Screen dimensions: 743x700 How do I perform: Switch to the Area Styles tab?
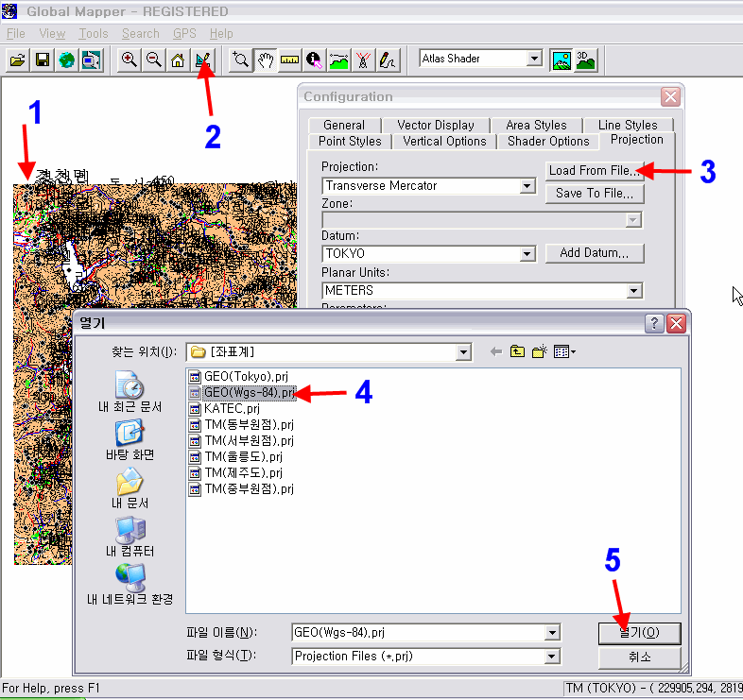pyautogui.click(x=536, y=125)
